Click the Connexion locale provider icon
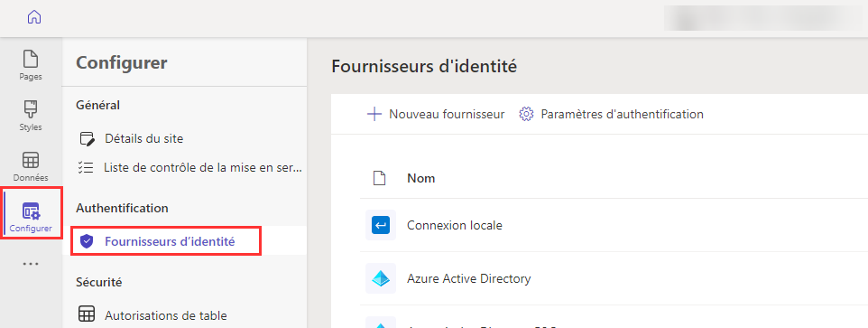 tap(381, 226)
